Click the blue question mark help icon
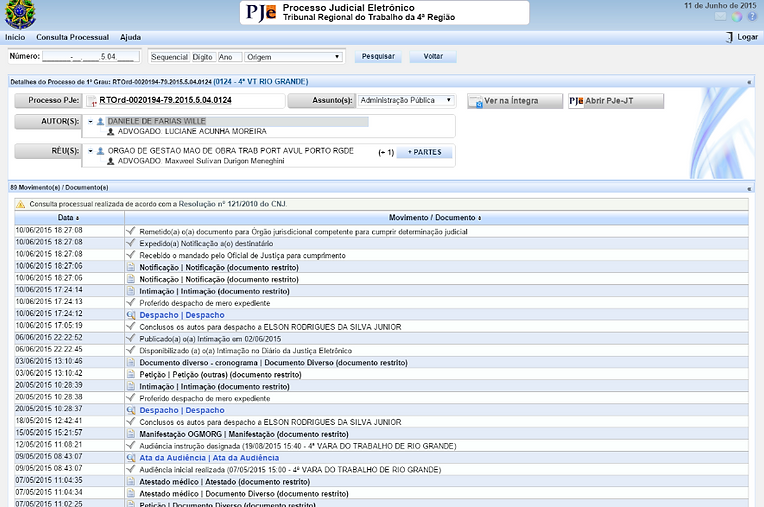The width and height of the screenshot is (764, 507). [x=752, y=17]
